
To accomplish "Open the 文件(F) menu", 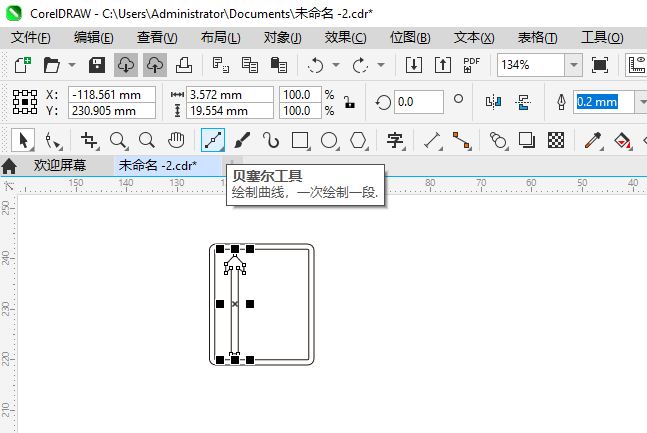I will (x=31, y=38).
